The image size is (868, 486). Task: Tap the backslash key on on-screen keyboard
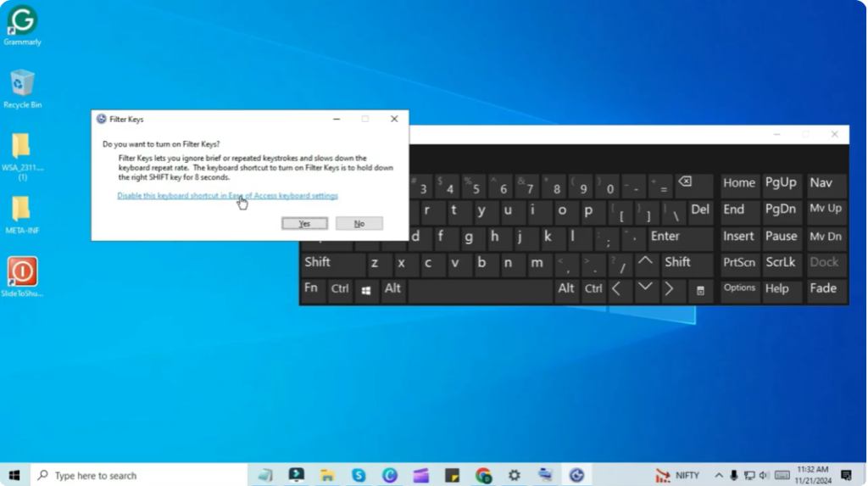click(x=674, y=211)
